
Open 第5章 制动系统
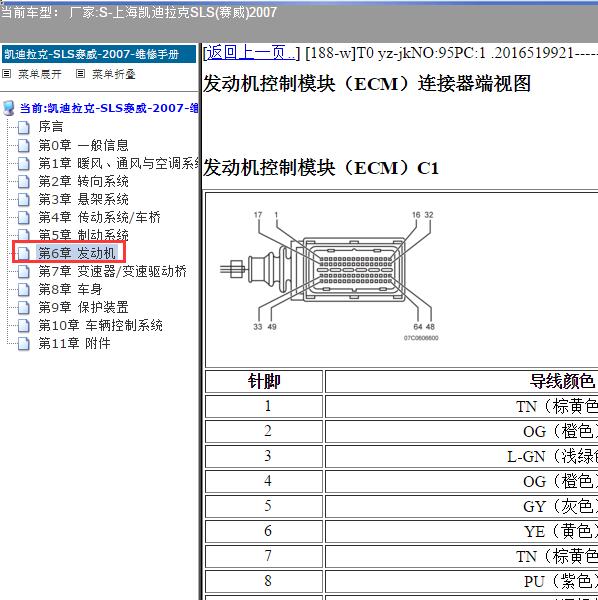tap(83, 235)
